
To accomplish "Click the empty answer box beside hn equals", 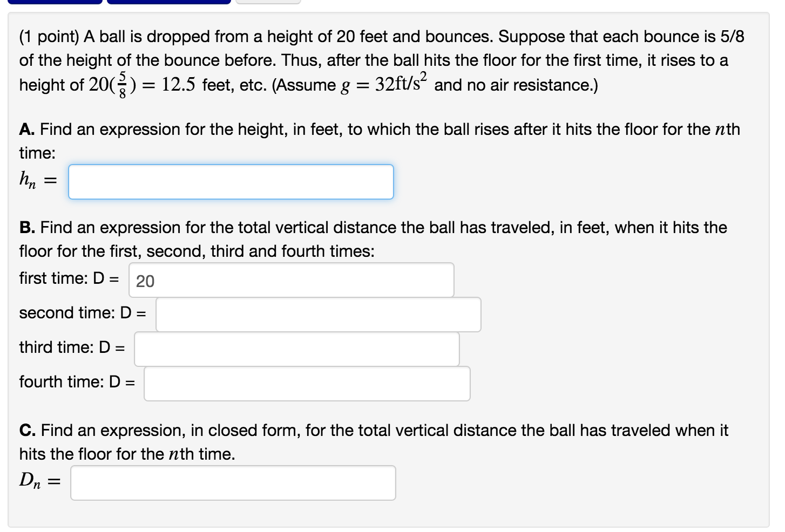I will pyautogui.click(x=230, y=181).
